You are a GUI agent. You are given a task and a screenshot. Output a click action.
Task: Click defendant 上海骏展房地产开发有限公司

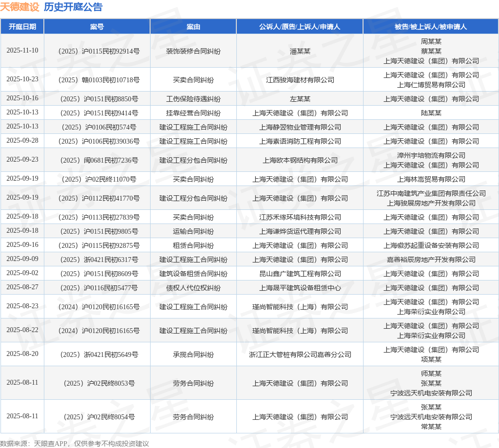pos(431,203)
